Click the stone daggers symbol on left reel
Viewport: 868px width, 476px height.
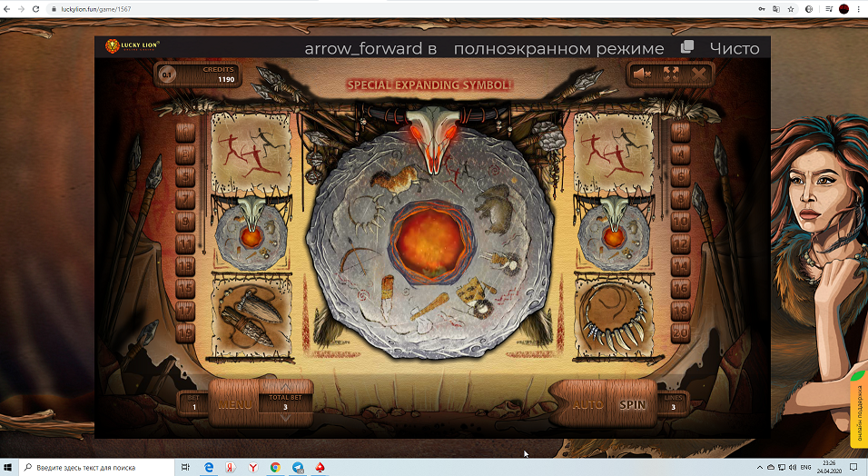point(251,316)
